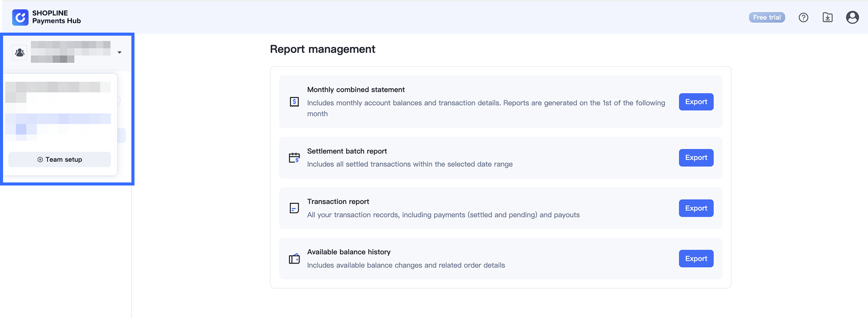
Task: Collapse the team switcher dropdown arrow
Action: [120, 52]
